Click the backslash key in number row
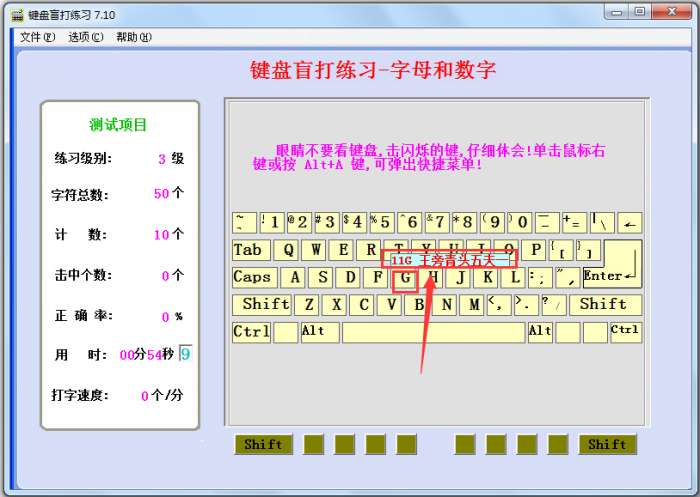Screen dimensions: 700x497 (x=602, y=222)
